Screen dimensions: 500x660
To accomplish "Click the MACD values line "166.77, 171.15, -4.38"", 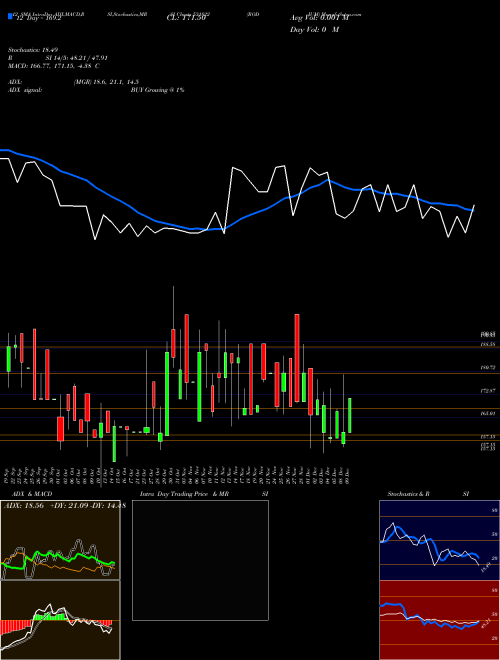I will [59, 66].
